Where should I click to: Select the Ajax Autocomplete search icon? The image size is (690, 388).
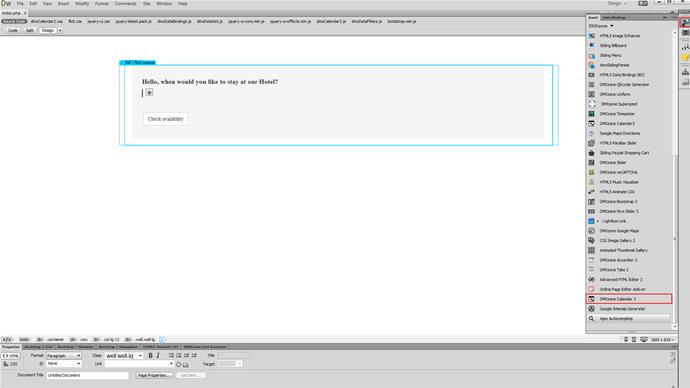click(x=591, y=318)
